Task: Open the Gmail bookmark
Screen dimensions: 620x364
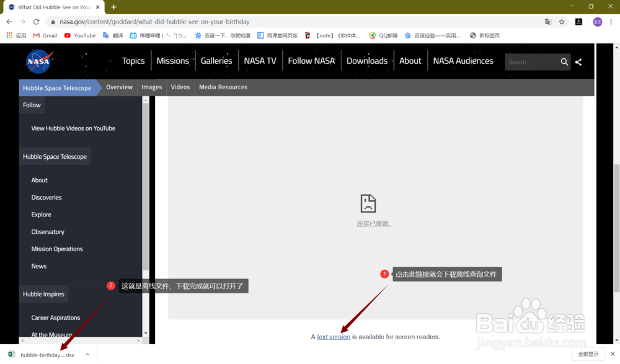Action: pos(45,35)
